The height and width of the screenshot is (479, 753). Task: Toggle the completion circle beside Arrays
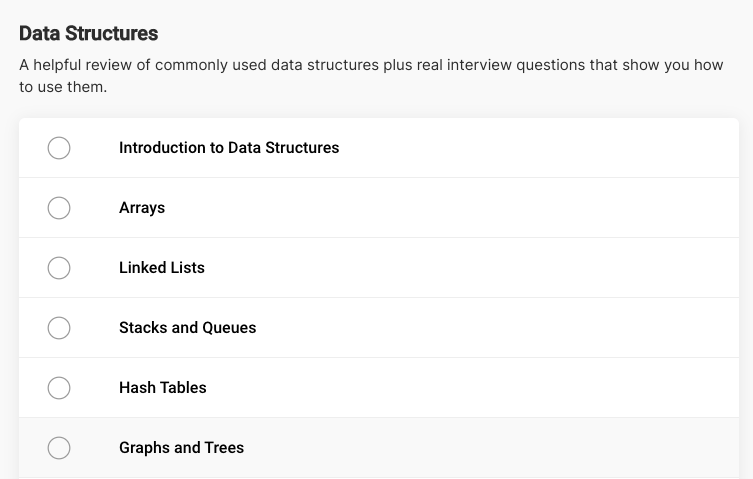pyautogui.click(x=59, y=208)
